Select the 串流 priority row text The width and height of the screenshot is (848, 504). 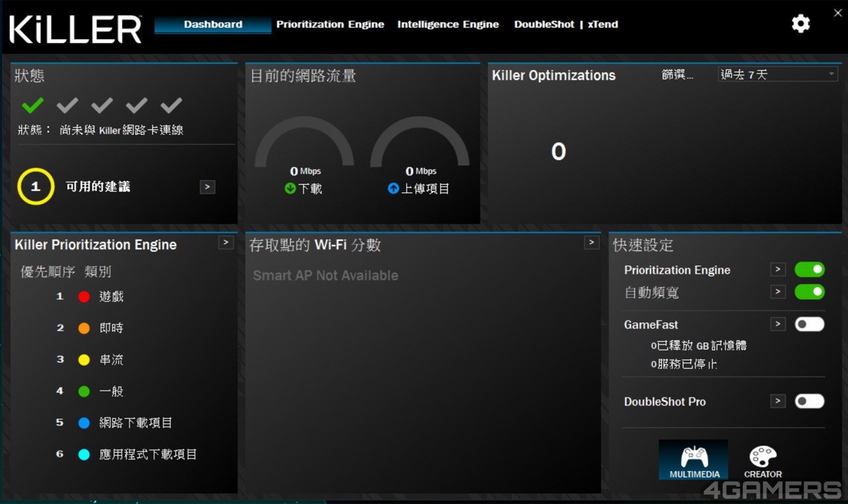pyautogui.click(x=111, y=360)
